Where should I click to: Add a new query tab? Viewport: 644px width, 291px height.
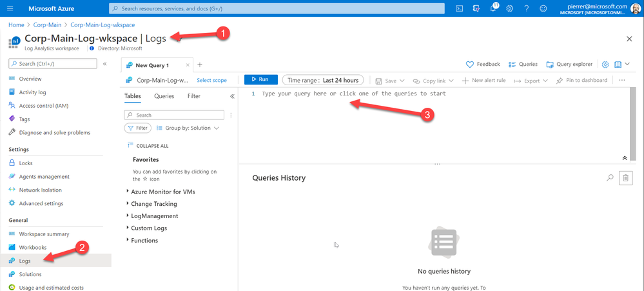[200, 65]
